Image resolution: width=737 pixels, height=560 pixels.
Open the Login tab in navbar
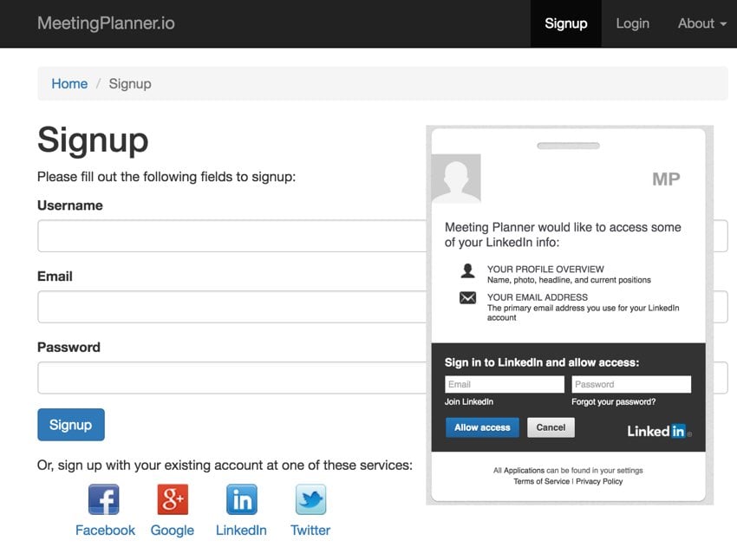coord(633,23)
